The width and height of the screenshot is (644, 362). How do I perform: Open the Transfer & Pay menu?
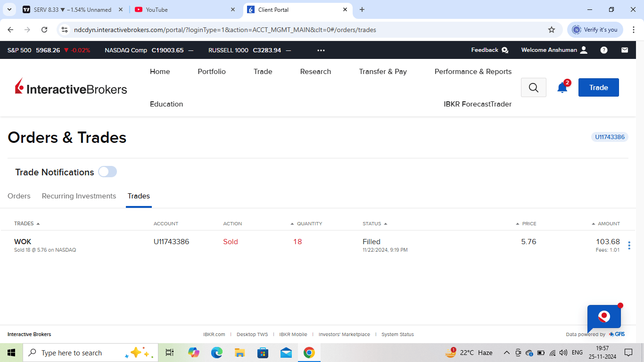(383, 72)
